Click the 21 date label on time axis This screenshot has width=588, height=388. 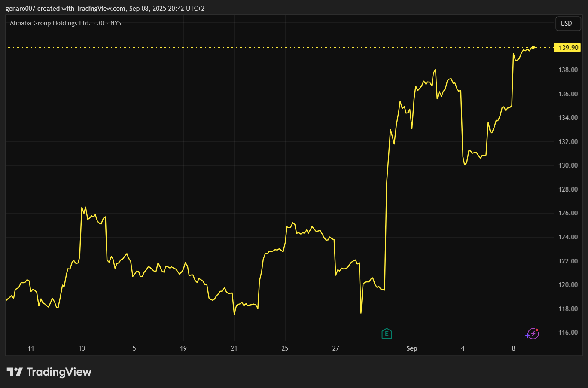234,348
